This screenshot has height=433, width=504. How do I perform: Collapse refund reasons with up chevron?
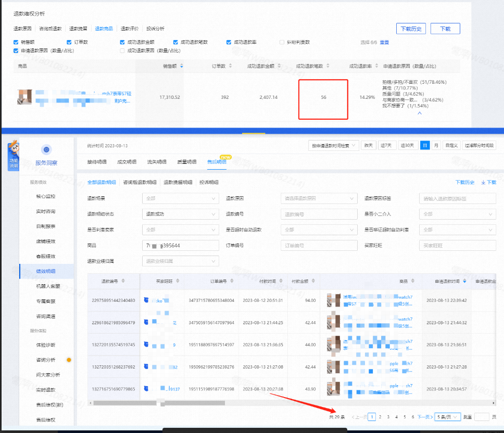point(420,113)
